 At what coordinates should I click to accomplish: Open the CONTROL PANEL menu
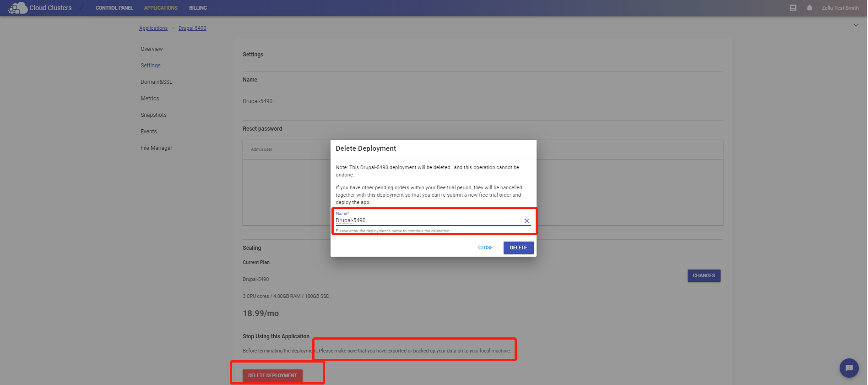pyautogui.click(x=114, y=8)
